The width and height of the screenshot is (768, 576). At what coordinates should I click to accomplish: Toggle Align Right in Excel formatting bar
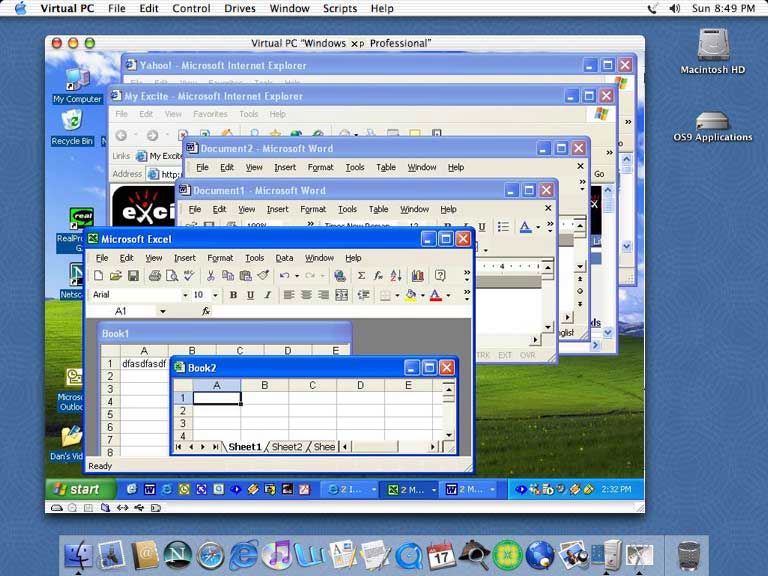(323, 295)
